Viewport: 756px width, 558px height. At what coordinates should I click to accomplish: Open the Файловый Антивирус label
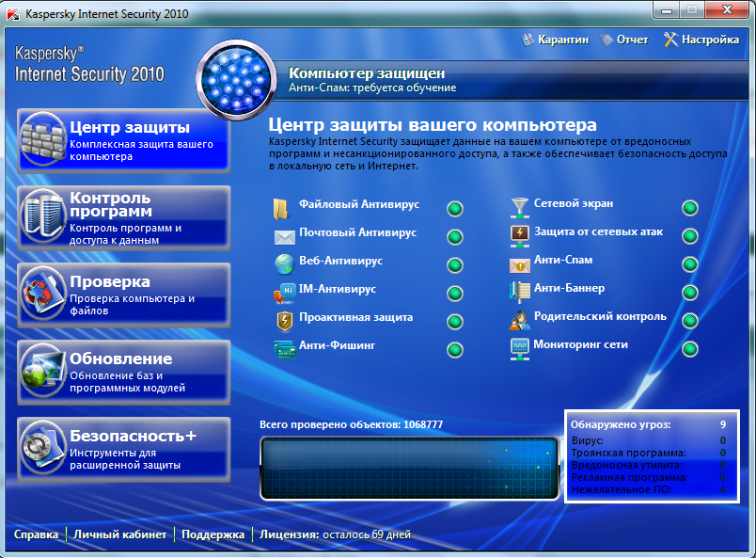tap(359, 205)
